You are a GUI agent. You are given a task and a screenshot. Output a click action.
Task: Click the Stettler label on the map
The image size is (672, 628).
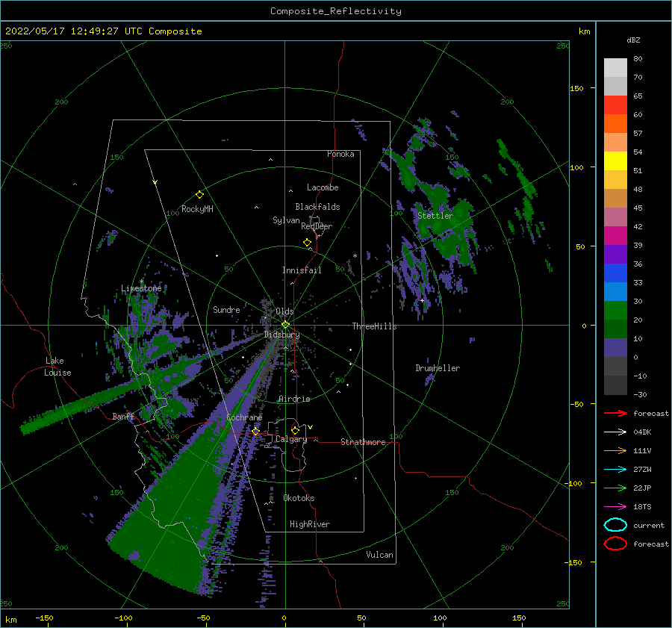435,216
